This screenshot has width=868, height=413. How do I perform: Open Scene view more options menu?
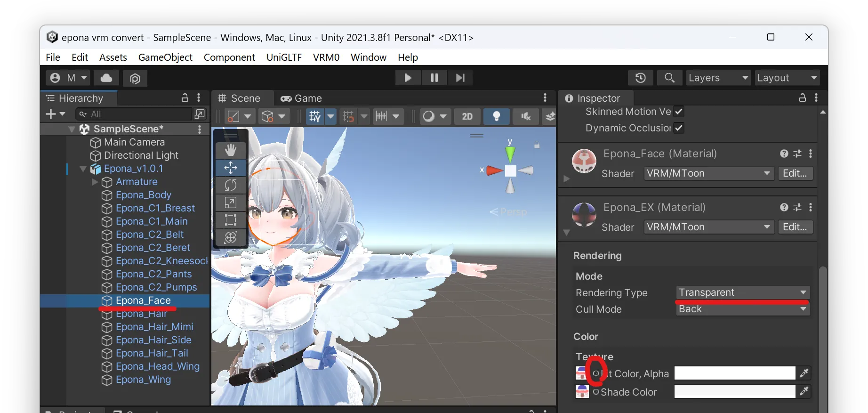(x=545, y=97)
